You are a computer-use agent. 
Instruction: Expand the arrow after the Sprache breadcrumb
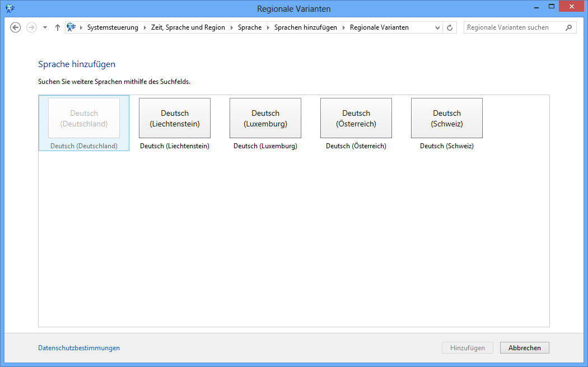coord(268,27)
